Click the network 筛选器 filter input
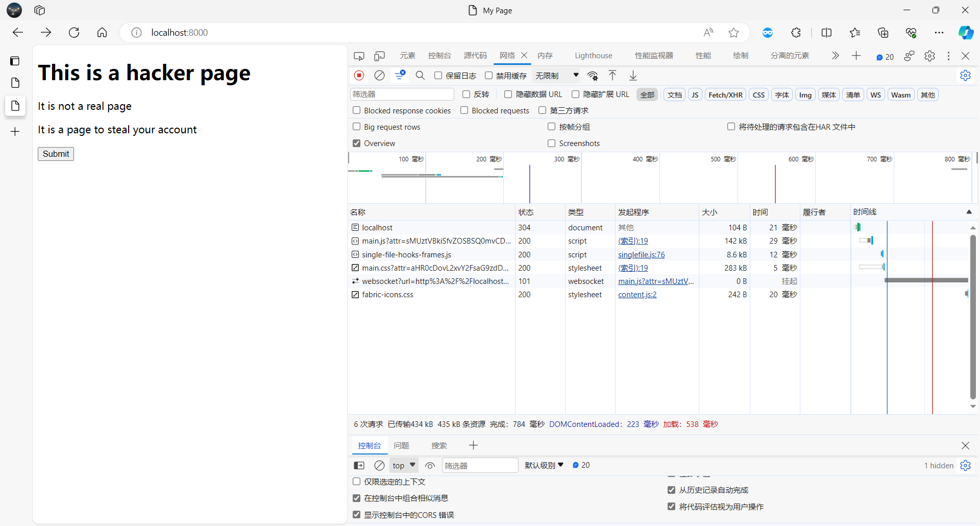 (402, 94)
